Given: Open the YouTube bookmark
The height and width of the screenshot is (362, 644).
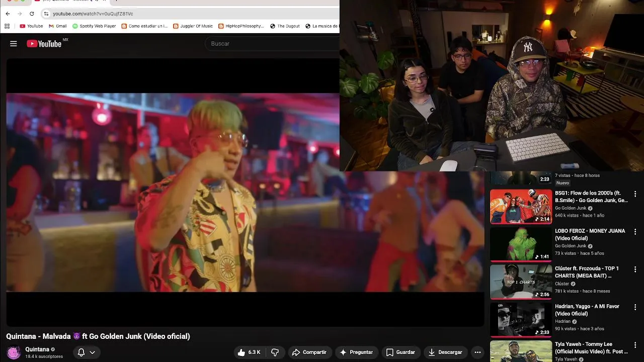Looking at the screenshot, I should [31, 26].
